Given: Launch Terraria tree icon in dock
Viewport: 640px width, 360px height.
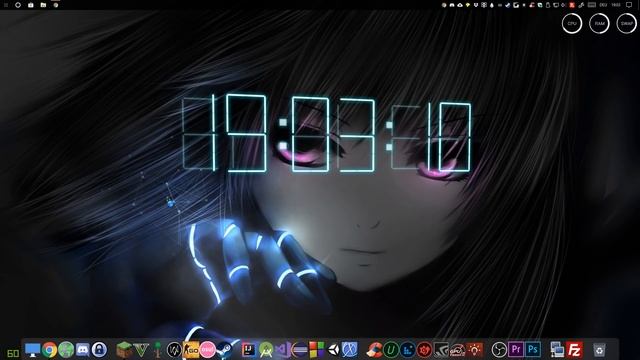Looking at the screenshot, I should tap(158, 350).
